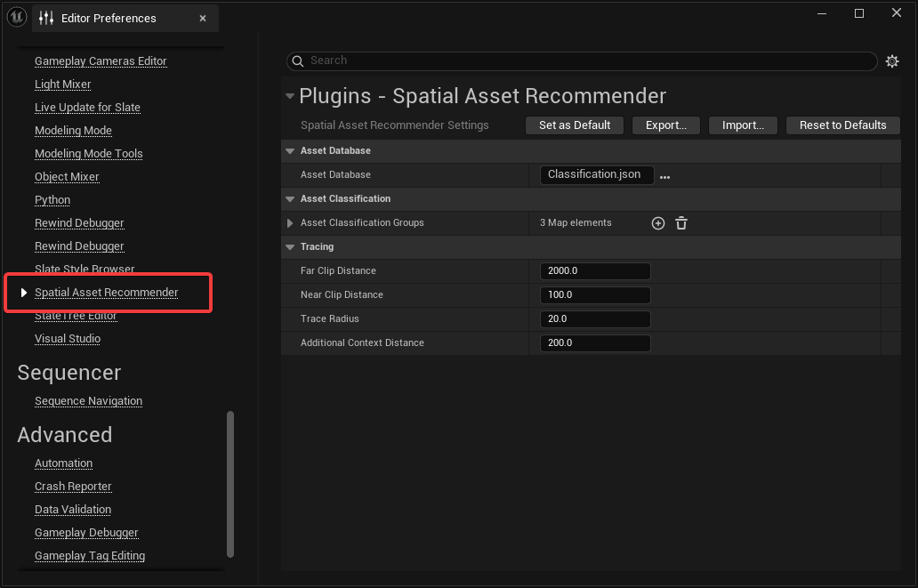The image size is (918, 588).
Task: Click the Unreal Engine logo icon
Action: tap(16, 17)
